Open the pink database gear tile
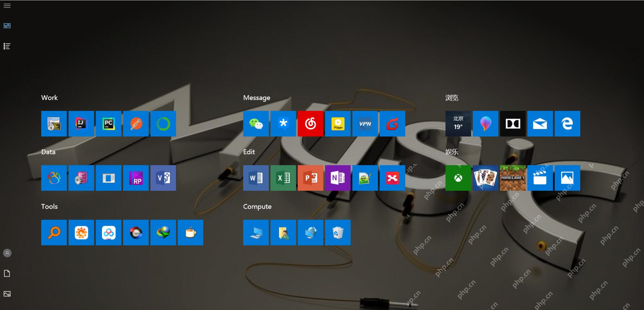Screen dimensions: 644x310 point(81,178)
